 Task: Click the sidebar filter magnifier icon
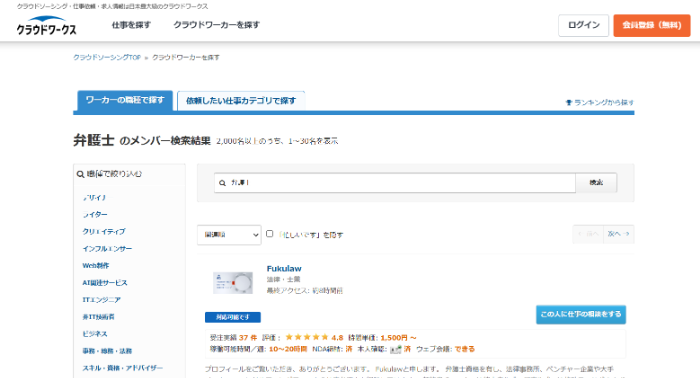(x=80, y=174)
